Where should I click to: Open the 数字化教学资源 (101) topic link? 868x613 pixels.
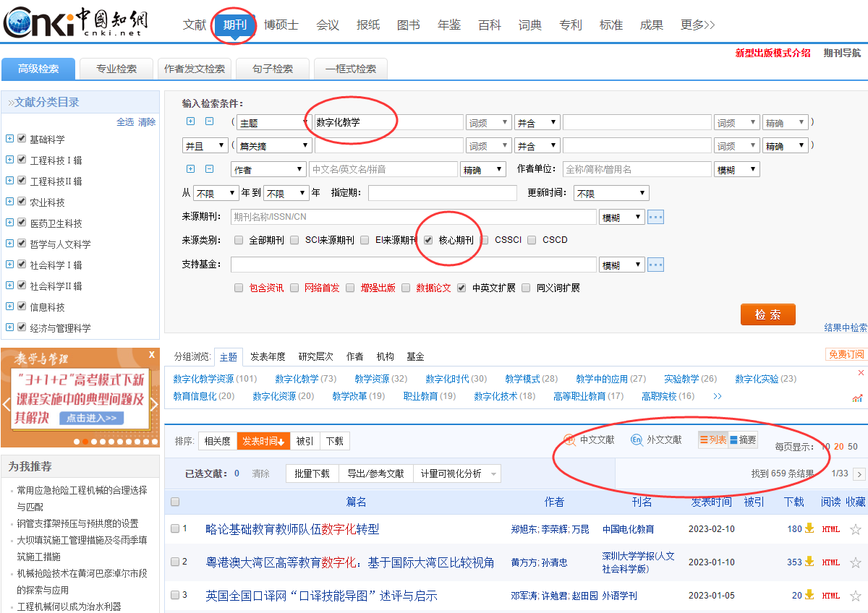215,379
